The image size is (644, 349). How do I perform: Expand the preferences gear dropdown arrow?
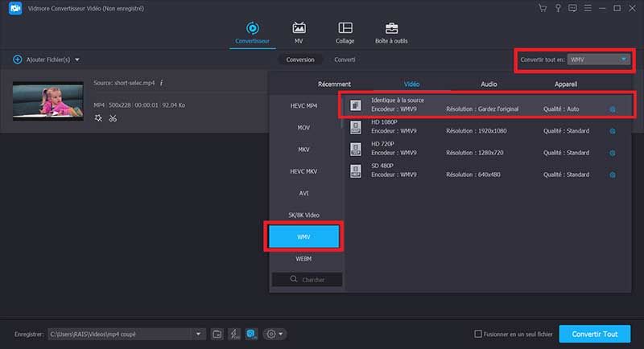281,334
